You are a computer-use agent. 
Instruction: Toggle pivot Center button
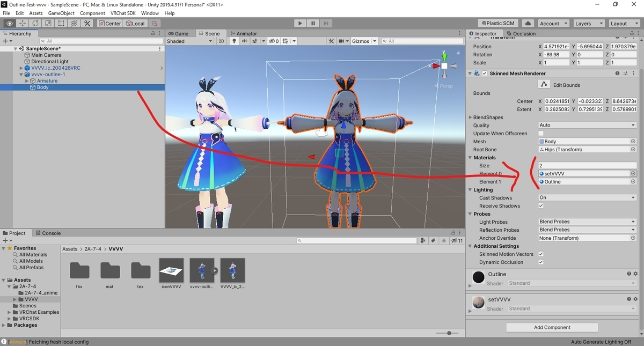[x=110, y=24]
